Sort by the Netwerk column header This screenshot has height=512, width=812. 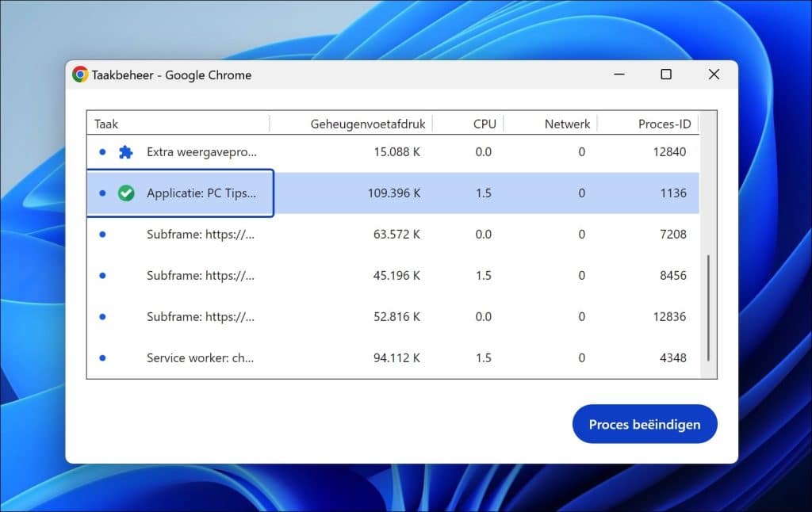pos(567,124)
